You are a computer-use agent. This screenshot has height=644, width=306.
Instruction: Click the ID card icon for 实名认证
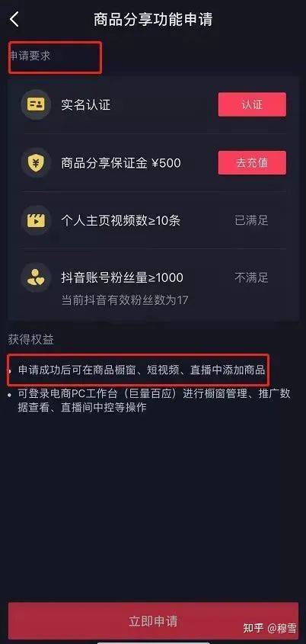click(x=36, y=104)
